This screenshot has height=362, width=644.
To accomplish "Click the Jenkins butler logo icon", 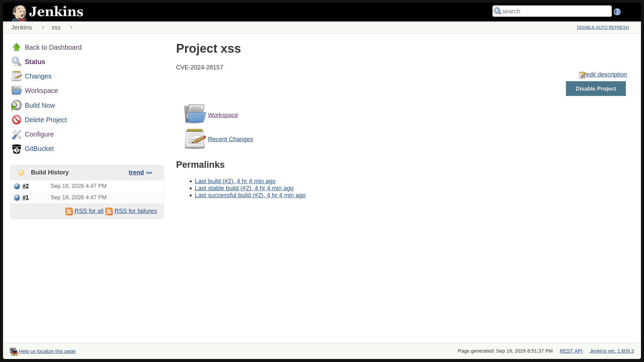I will 19,13.
